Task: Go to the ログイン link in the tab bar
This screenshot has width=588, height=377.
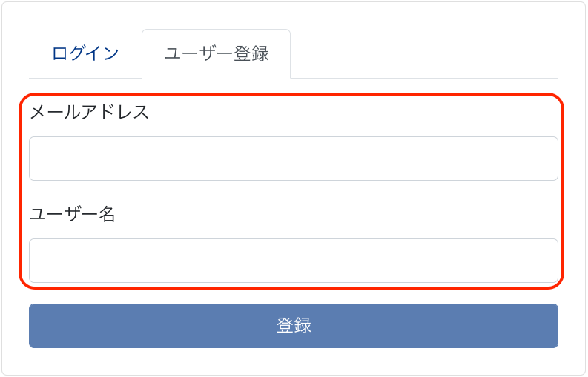Action: click(x=85, y=53)
